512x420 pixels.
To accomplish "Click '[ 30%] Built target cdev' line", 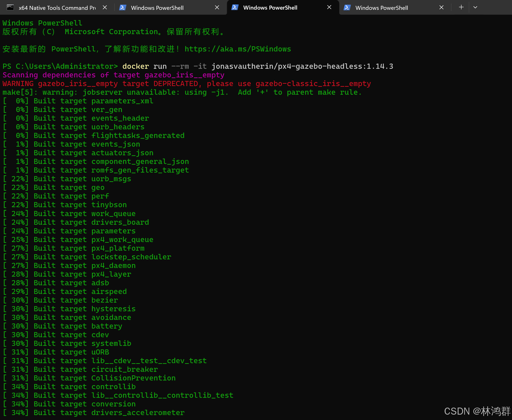I will (x=56, y=335).
